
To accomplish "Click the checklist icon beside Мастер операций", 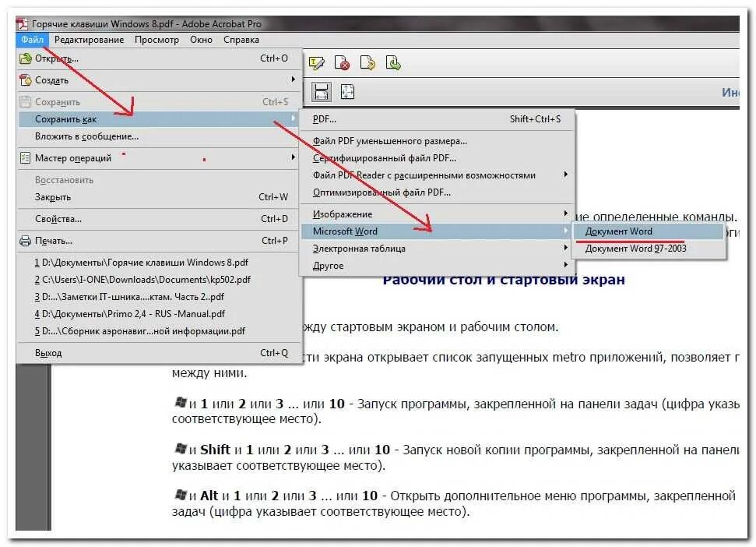I will coord(24,157).
